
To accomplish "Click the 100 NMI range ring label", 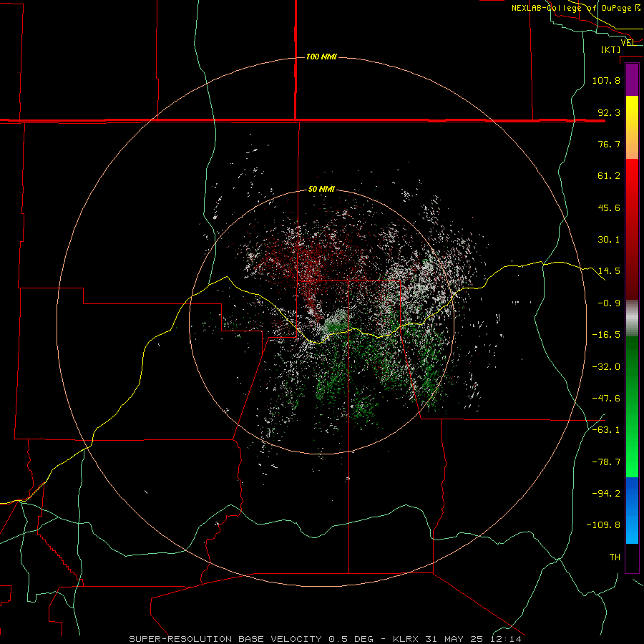I will coord(321,57).
